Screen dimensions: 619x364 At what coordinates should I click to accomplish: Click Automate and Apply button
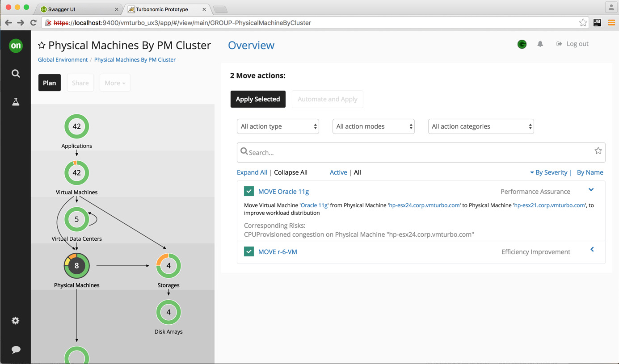(328, 99)
